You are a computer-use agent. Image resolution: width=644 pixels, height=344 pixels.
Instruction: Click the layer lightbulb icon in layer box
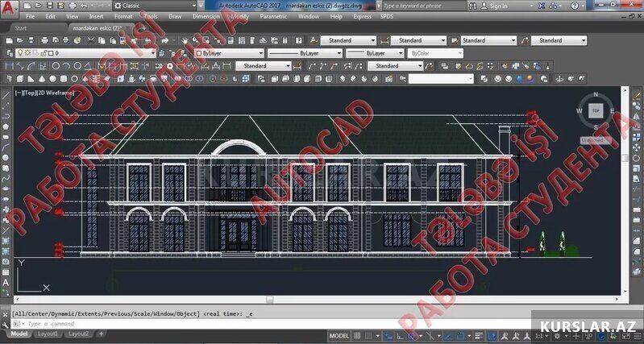click(x=19, y=52)
